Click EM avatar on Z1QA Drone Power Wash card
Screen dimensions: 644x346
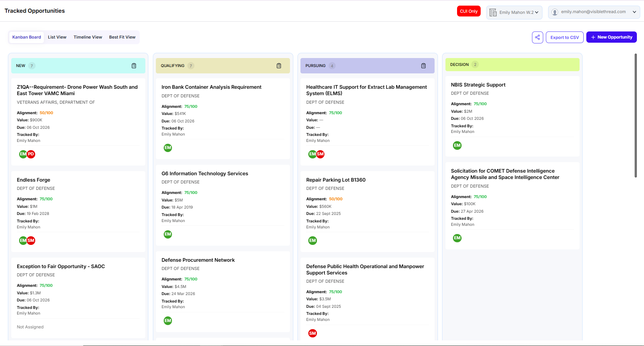coord(23,154)
